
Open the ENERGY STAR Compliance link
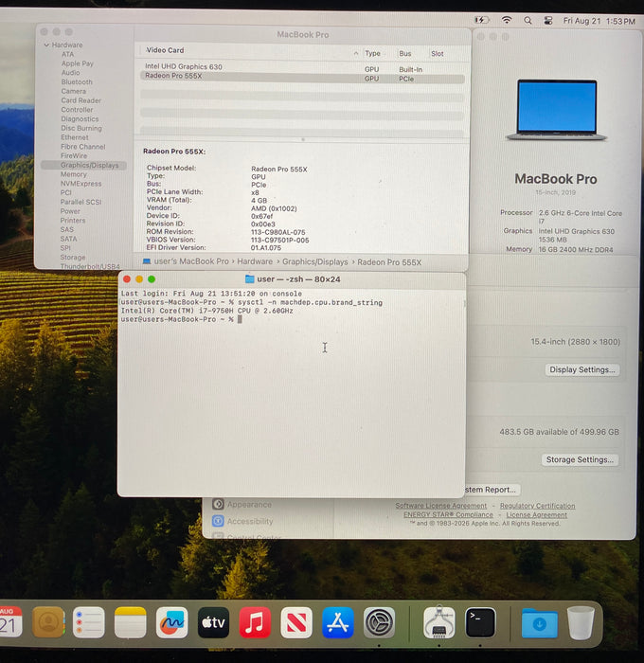(x=448, y=514)
